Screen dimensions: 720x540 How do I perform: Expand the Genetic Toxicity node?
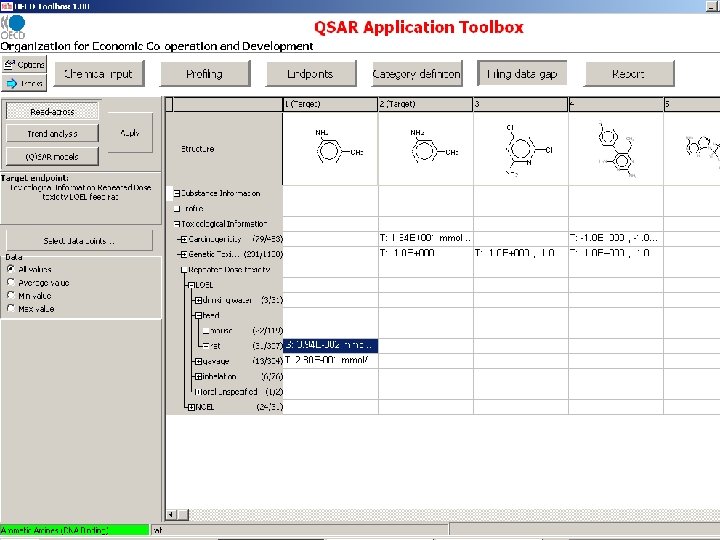point(183,254)
